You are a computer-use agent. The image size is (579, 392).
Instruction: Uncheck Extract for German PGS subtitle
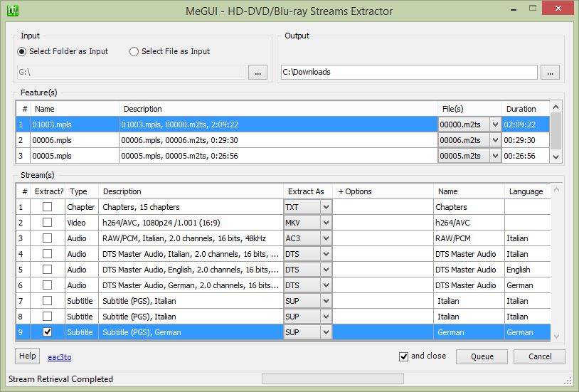coord(47,332)
